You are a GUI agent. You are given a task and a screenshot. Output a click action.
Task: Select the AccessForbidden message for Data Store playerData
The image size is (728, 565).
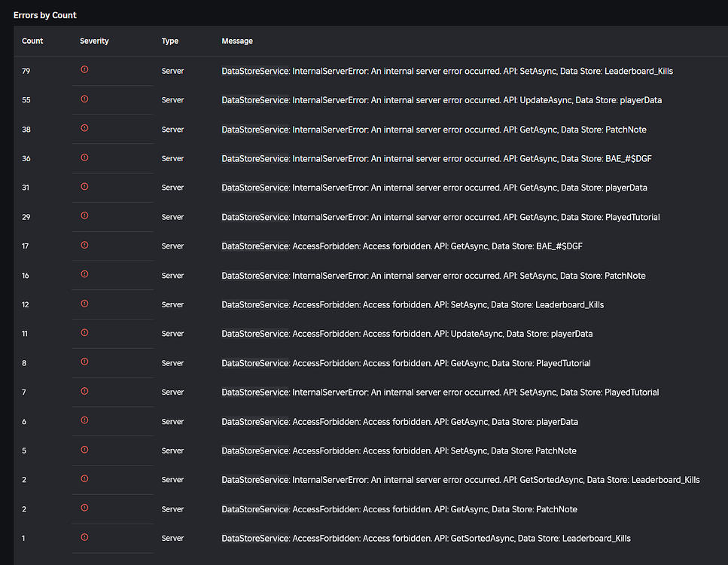[399, 421]
